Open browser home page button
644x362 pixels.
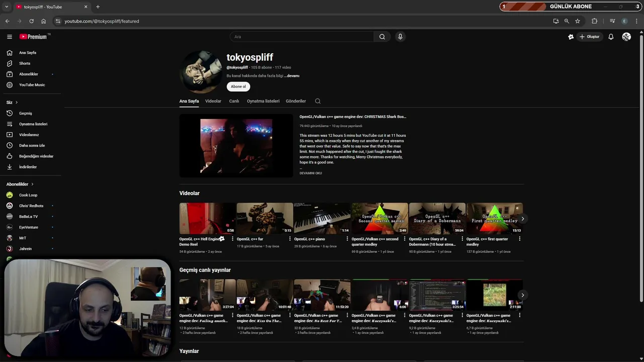pyautogui.click(x=43, y=21)
